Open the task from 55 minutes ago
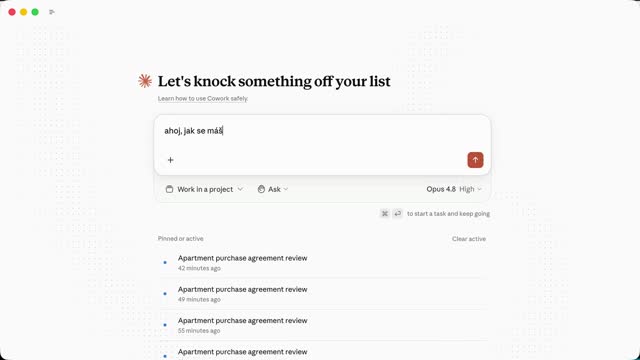Screen dimensions: 640x360 tap(323, 325)
